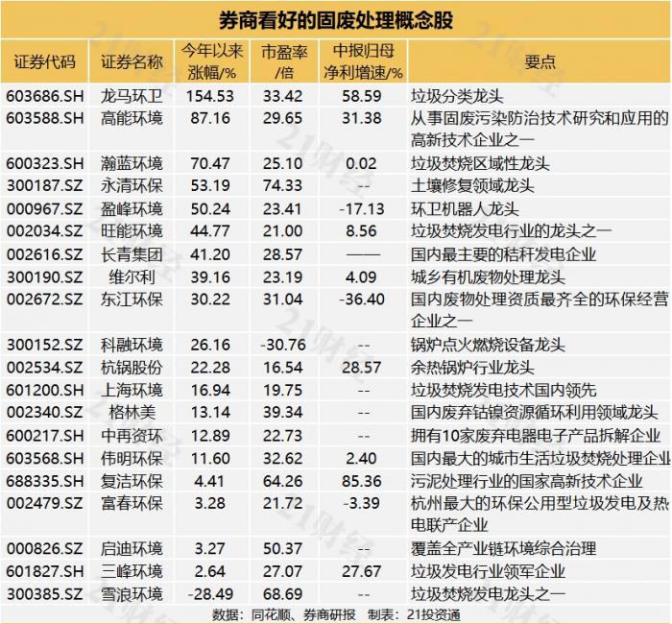This screenshot has width=672, height=624.
Task: Click the value -17.13
Action: click(361, 208)
